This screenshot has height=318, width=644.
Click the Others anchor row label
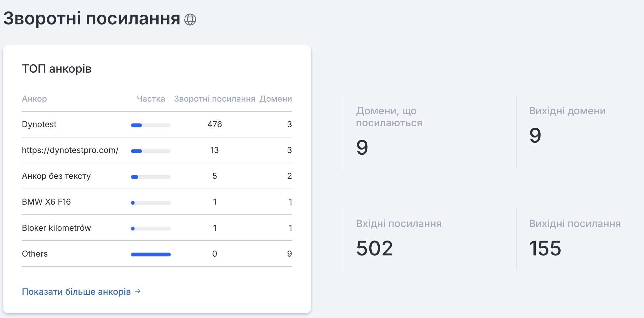[35, 254]
